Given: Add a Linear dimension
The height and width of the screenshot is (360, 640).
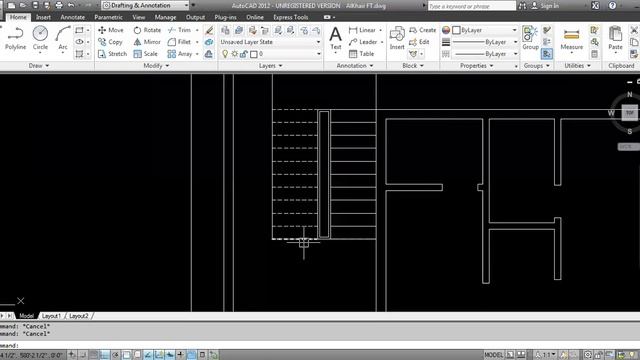Looking at the screenshot, I should tap(362, 30).
